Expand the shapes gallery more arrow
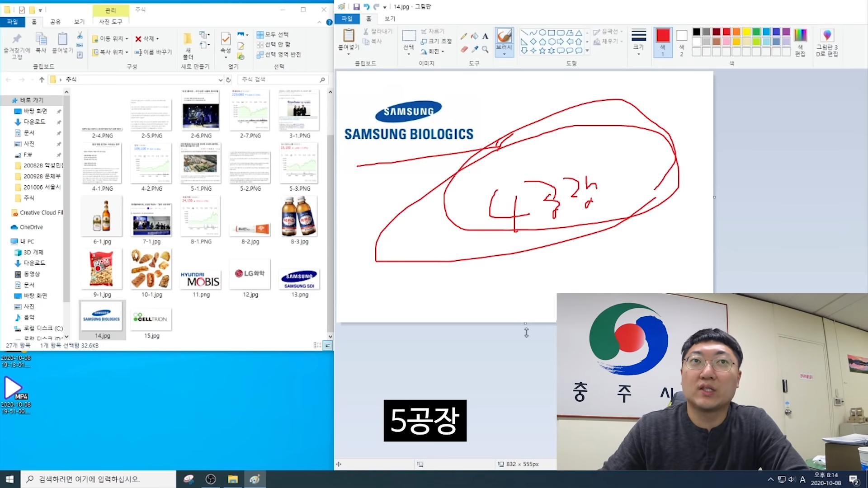Viewport: 868px width, 488px height. pos(587,51)
